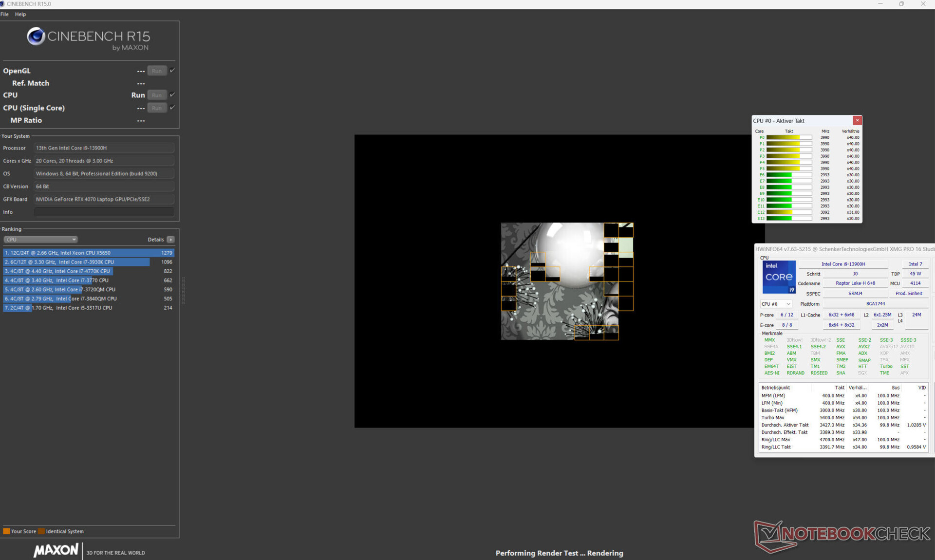935x560 pixels.
Task: Click the Cinebench R15 sphere logo
Action: [x=36, y=37]
